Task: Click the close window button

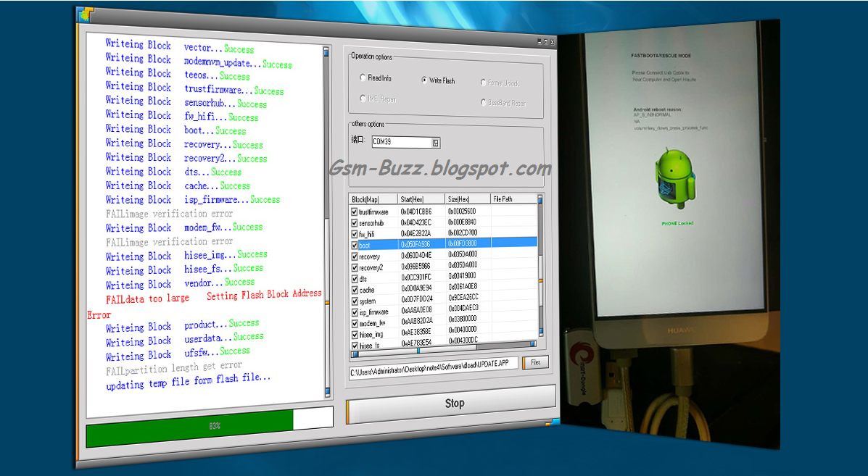Action: [552, 42]
